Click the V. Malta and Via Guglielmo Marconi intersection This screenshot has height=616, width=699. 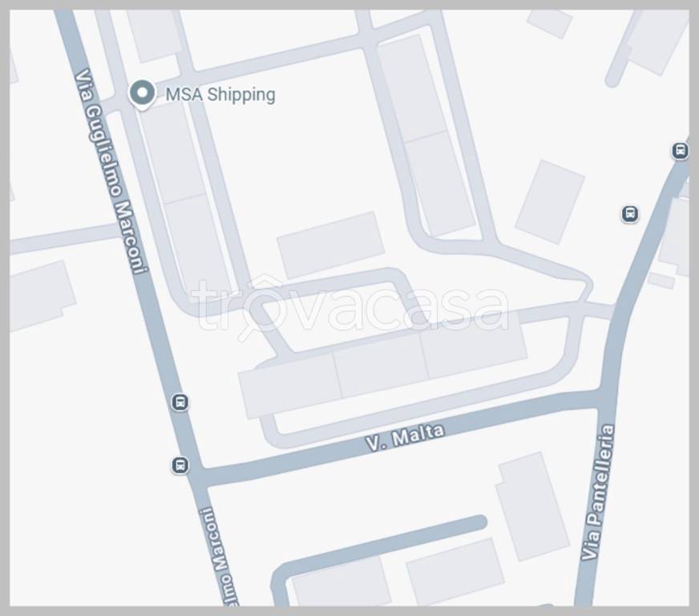pos(198,476)
